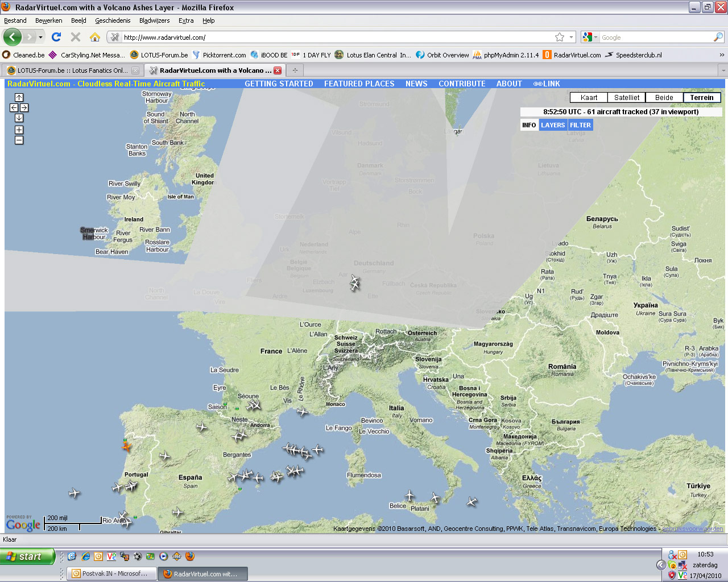Click the Firefox reload page button
Viewport: 728px width, 582px height.
tap(56, 37)
